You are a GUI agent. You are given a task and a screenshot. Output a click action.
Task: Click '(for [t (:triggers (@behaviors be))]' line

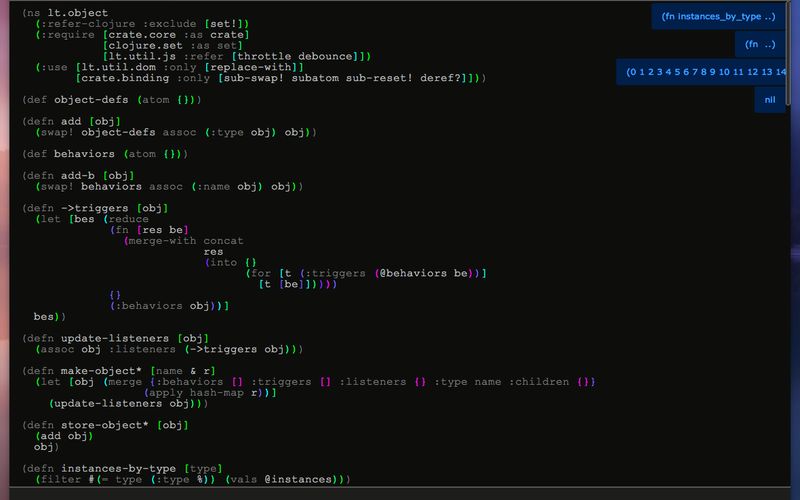click(366, 273)
